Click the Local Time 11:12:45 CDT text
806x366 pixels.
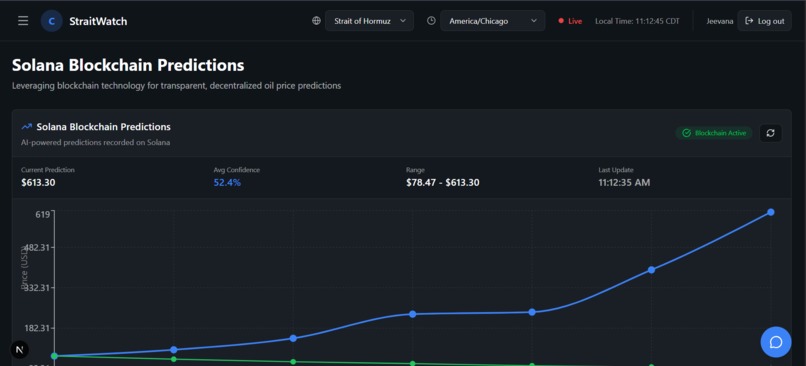[637, 21]
